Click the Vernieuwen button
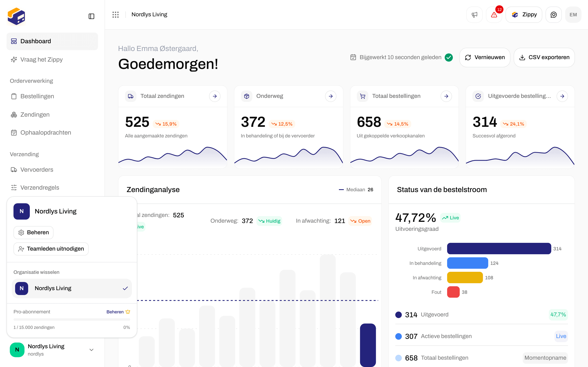The width and height of the screenshot is (588, 367). (x=484, y=57)
